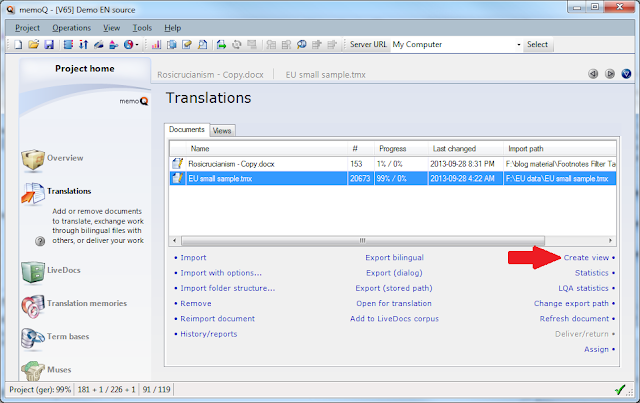Open Translation memories in the sidebar

point(75,304)
